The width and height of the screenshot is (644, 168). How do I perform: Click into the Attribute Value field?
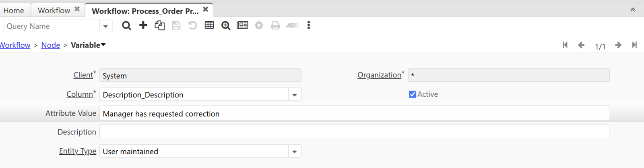pos(354,114)
